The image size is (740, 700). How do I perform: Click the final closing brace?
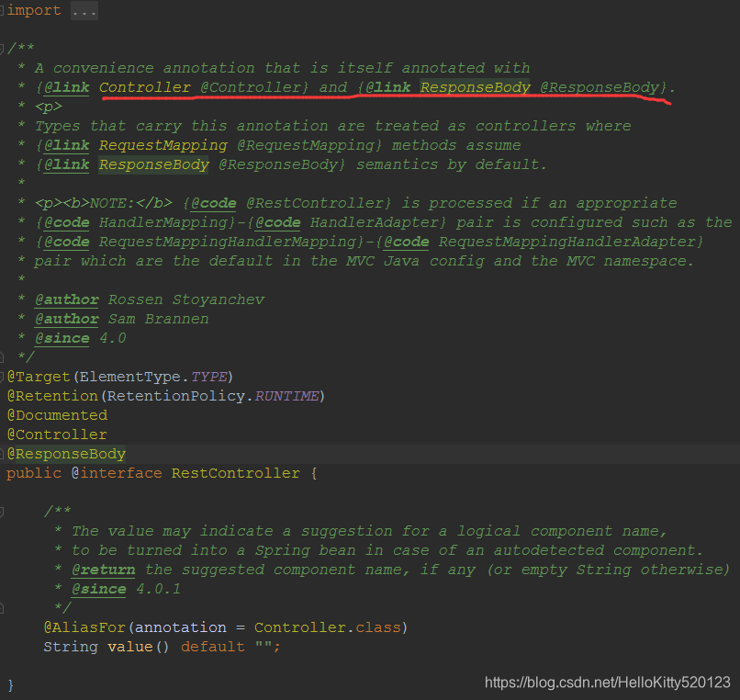pos(11,685)
